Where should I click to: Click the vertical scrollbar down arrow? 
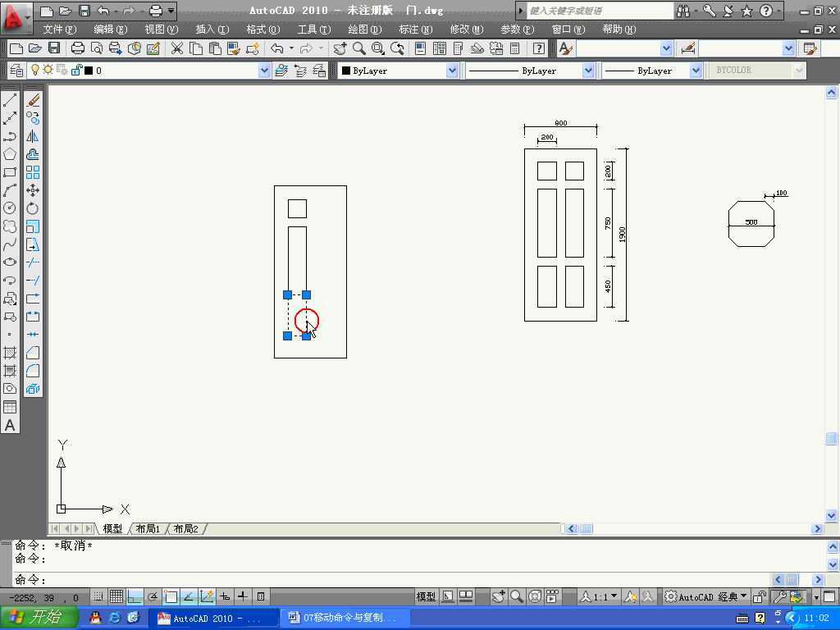(832, 515)
